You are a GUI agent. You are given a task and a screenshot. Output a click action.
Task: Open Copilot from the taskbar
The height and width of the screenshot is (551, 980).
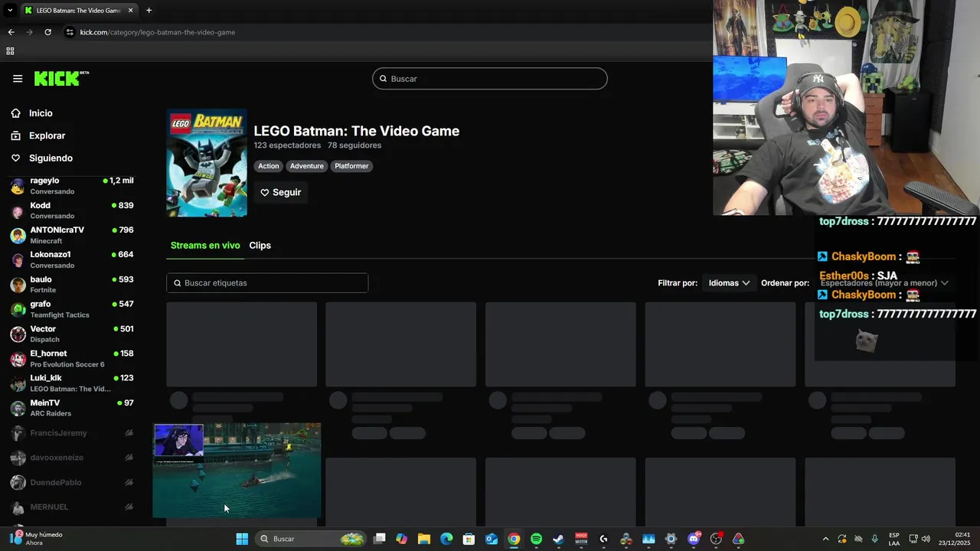pos(401,539)
